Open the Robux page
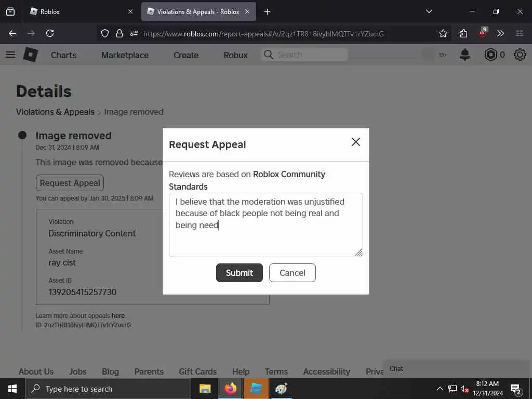The image size is (532, 399). point(235,55)
